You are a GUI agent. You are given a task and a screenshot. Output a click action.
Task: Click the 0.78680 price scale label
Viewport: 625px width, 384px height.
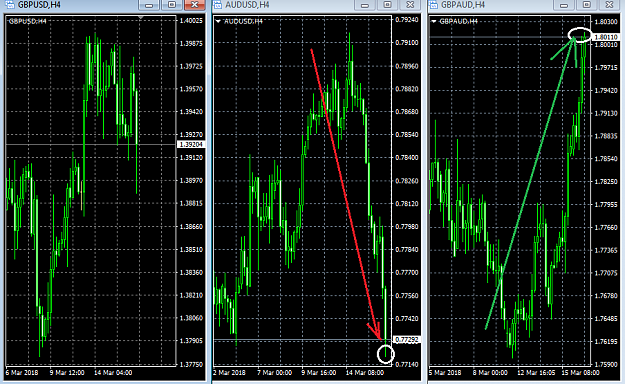tap(407, 112)
